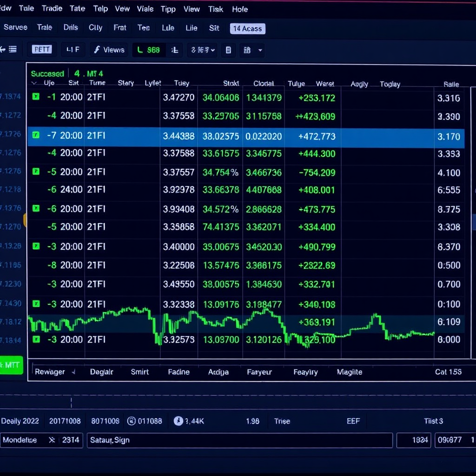Select the globe icon next to 3,44K
The image size is (476, 476).
click(178, 421)
